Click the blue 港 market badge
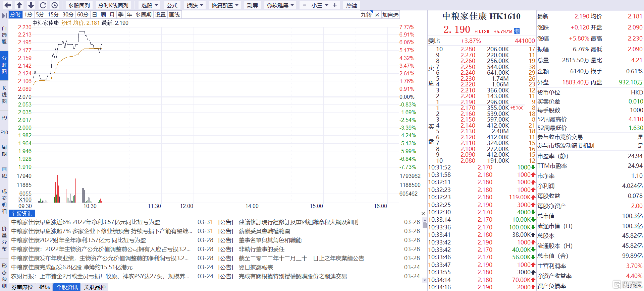 517,31
